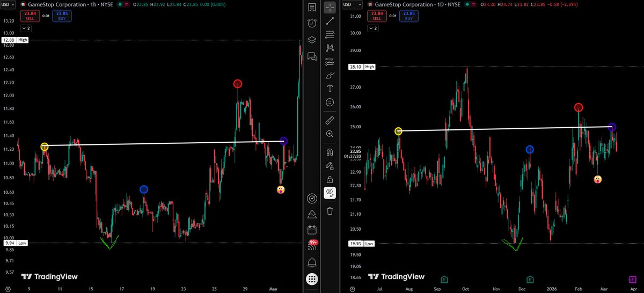Open the target-shaped radar icon in sidebar
The image size is (644, 293).
[x=312, y=199]
